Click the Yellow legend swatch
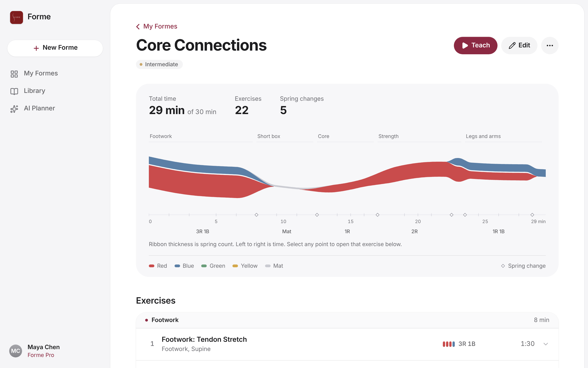 coord(235,266)
